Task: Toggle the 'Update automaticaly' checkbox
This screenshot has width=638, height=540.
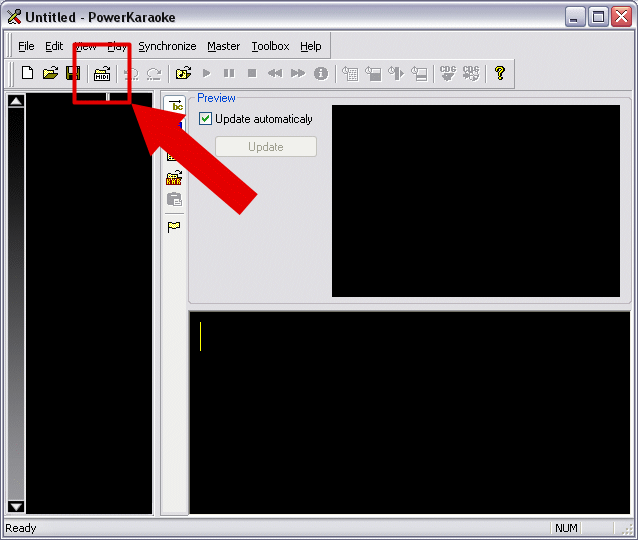Action: (x=205, y=119)
